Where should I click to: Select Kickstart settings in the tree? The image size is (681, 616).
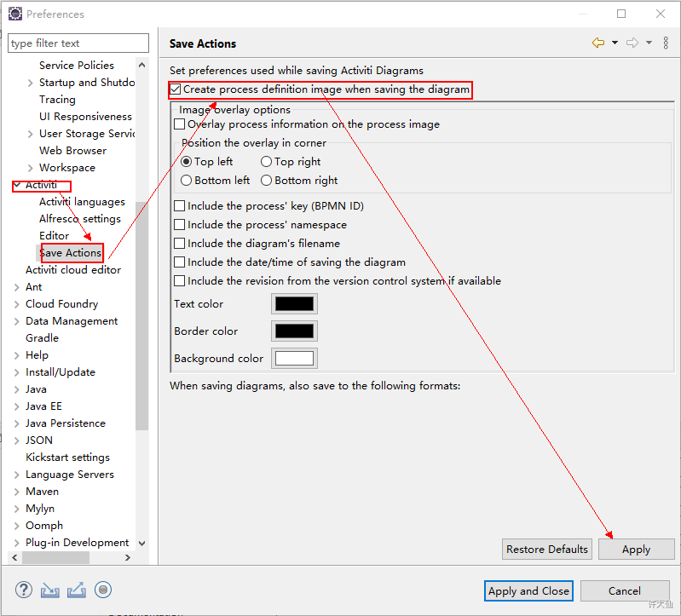67,458
